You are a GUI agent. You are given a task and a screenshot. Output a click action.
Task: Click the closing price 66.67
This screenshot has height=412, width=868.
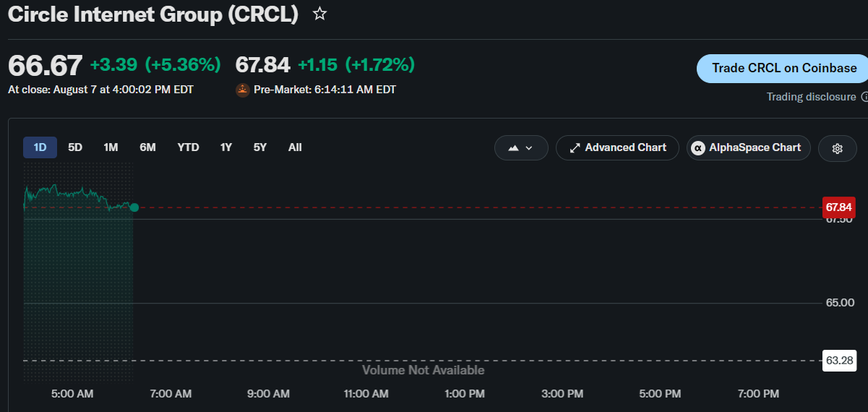(45, 66)
